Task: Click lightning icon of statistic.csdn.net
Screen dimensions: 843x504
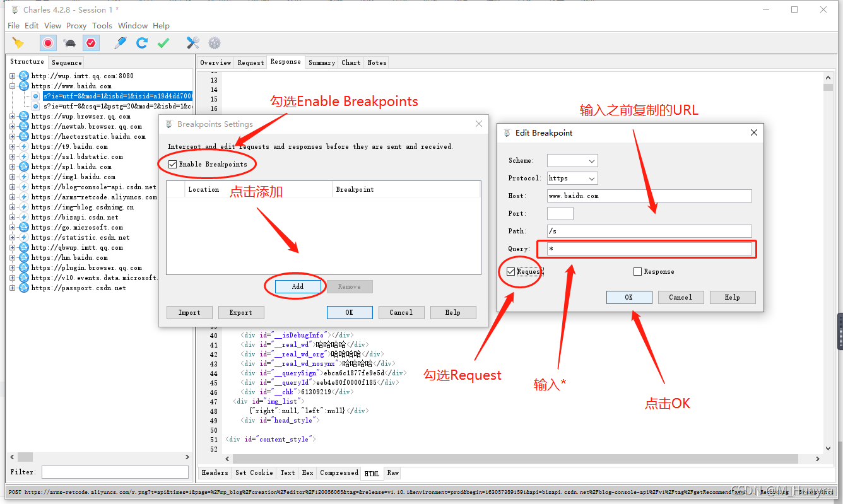Action: click(x=24, y=237)
